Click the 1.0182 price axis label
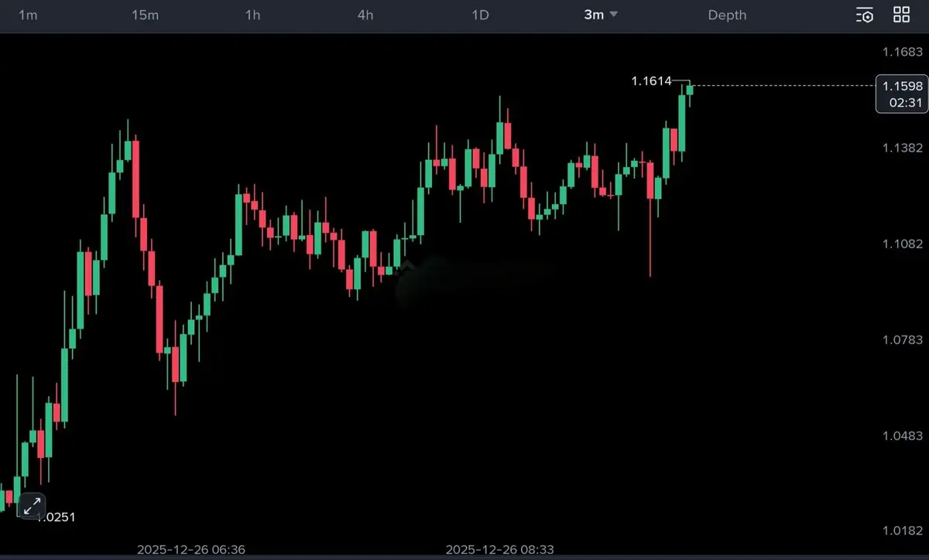Image resolution: width=929 pixels, height=560 pixels. (x=902, y=531)
